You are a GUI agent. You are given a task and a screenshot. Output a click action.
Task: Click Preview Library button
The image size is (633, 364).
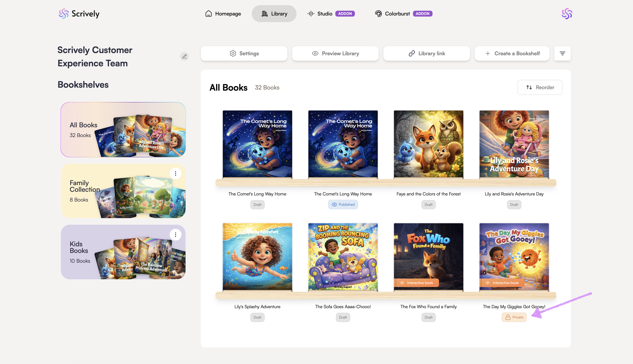coord(335,53)
